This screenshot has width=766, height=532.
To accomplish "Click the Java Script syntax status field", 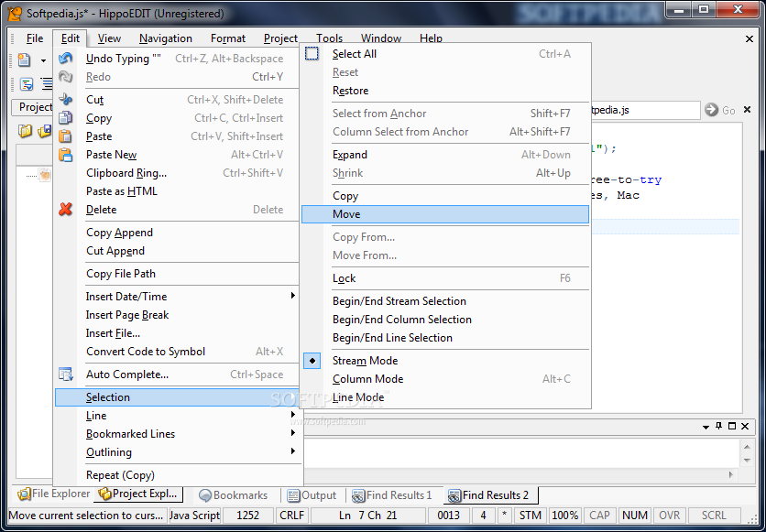I will click(x=194, y=516).
